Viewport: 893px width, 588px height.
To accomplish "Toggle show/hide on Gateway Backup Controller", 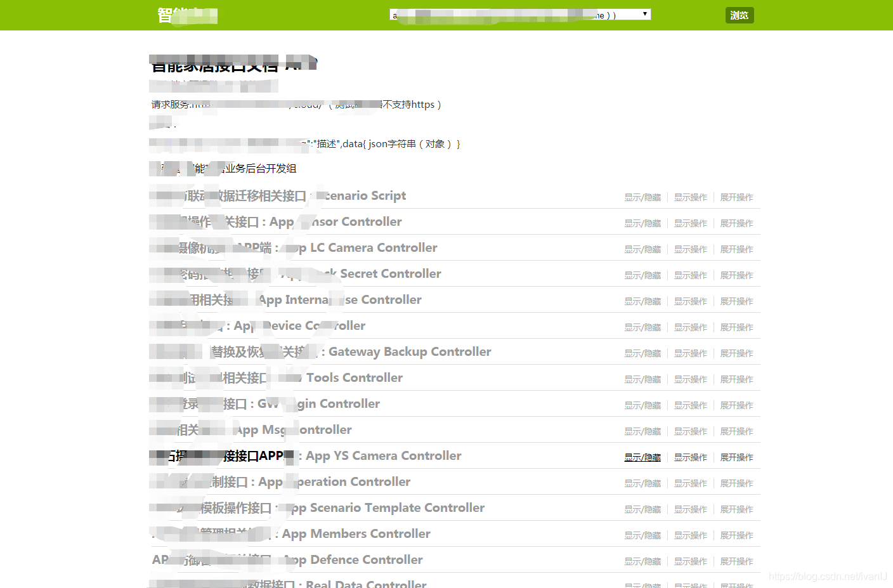I will coord(642,353).
